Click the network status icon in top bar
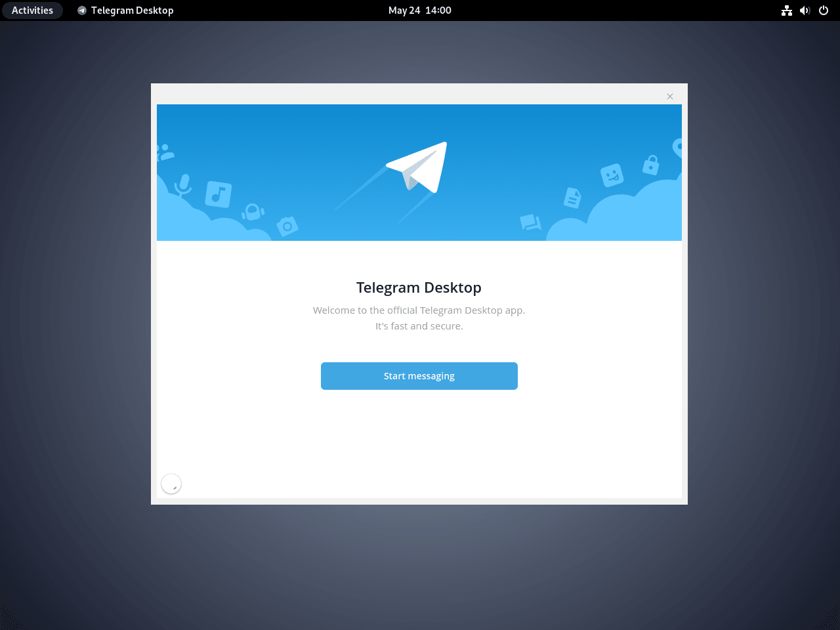 [x=787, y=10]
